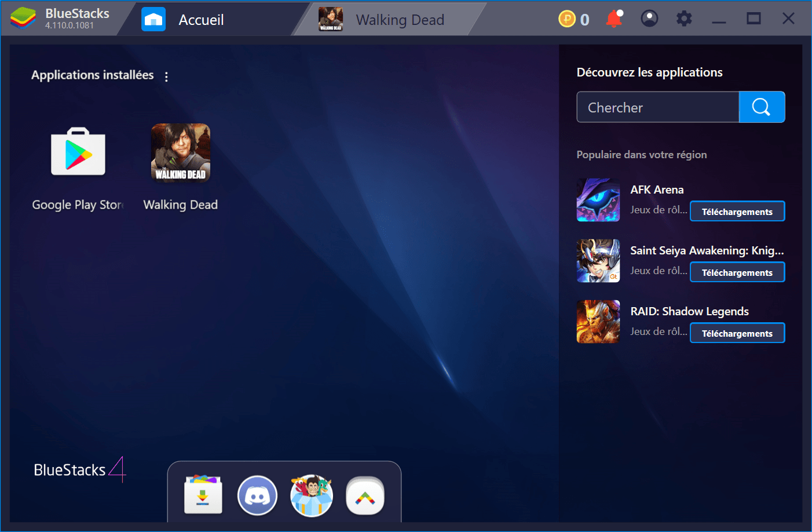Close the BlueStacks window
The image size is (812, 532).
[788, 19]
